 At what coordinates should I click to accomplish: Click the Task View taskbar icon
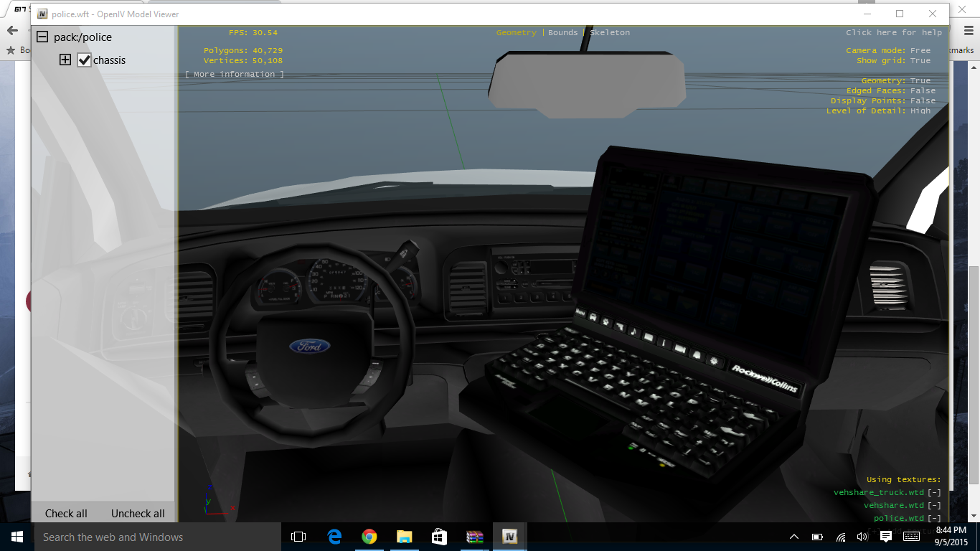point(298,537)
